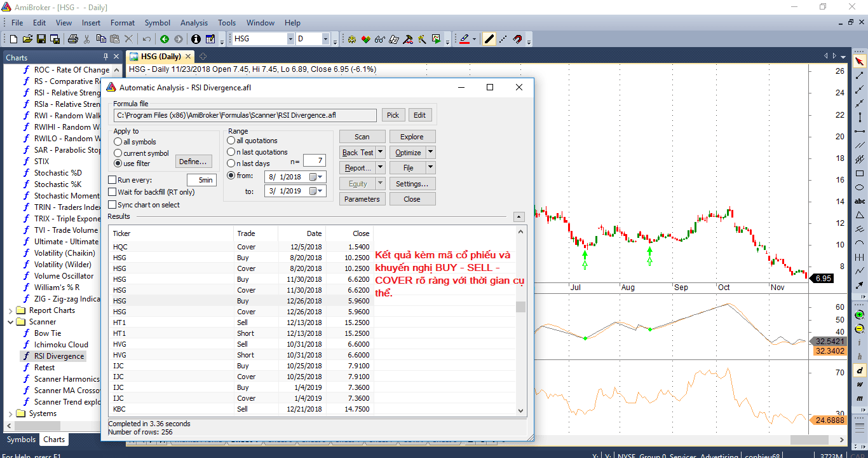Viewport: 868px width, 458px height.
Task: Pick the line color pencil icon
Action: pyautogui.click(x=465, y=39)
